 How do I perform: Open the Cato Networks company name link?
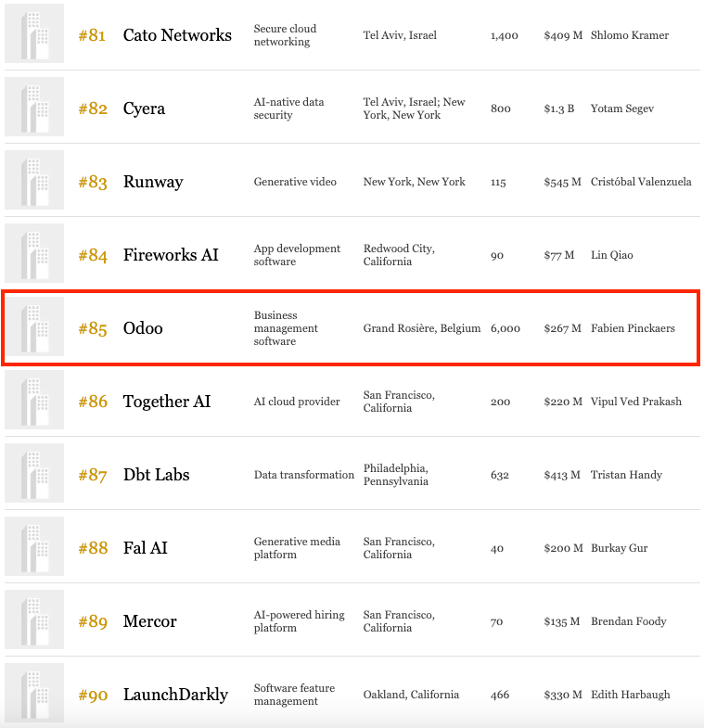[177, 35]
